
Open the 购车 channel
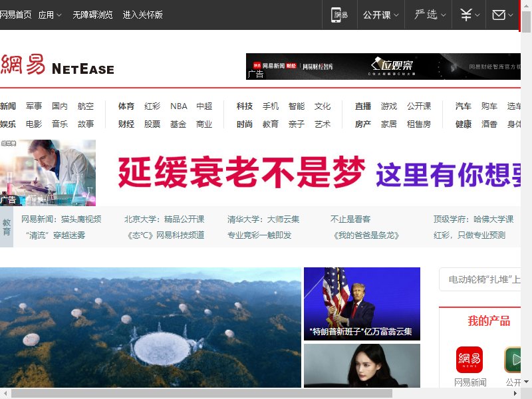pyautogui.click(x=489, y=106)
